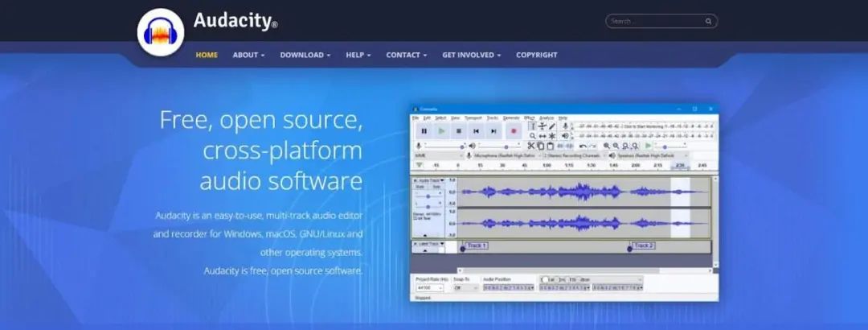The width and height of the screenshot is (868, 330).
Task: Click the Skip to End transport button
Action: pyautogui.click(x=493, y=131)
